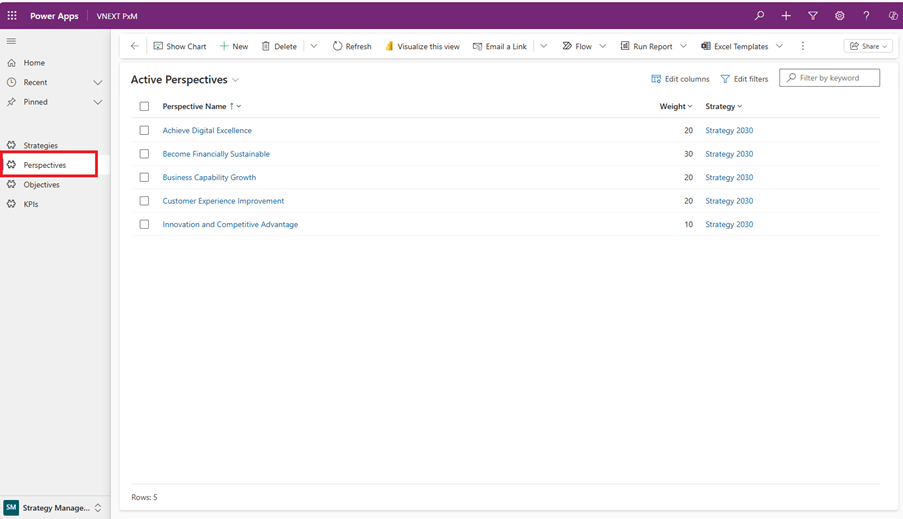
Task: Go to Home in sidebar
Action: [x=34, y=63]
